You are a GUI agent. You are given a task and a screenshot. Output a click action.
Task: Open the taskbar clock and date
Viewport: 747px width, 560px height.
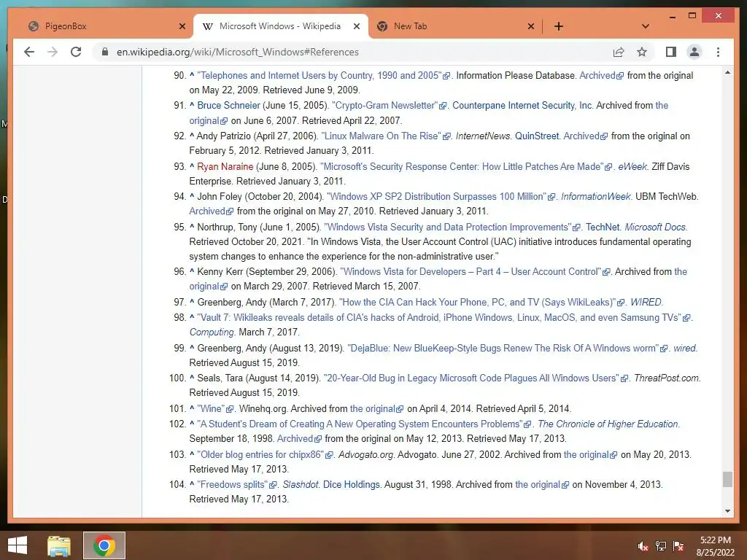[x=715, y=546]
